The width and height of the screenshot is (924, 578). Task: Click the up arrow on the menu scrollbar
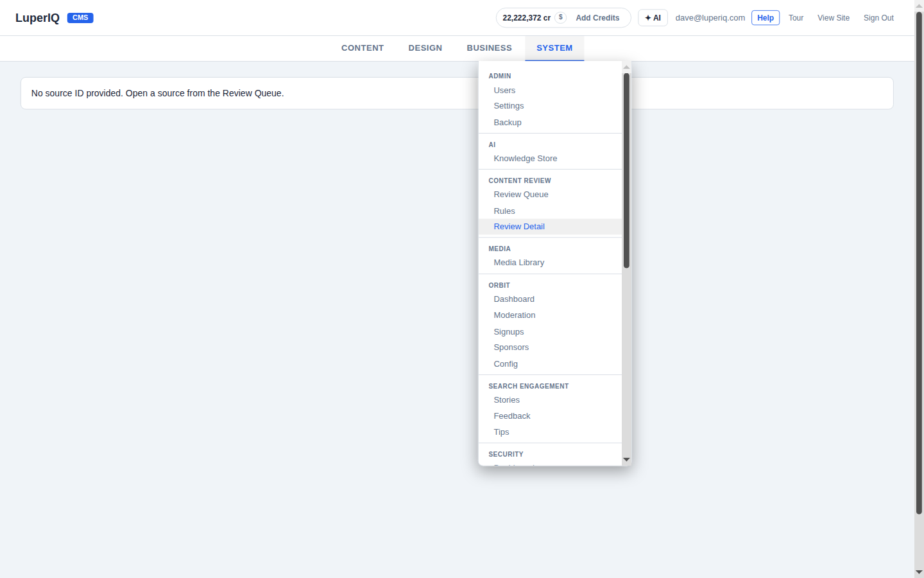point(626,66)
